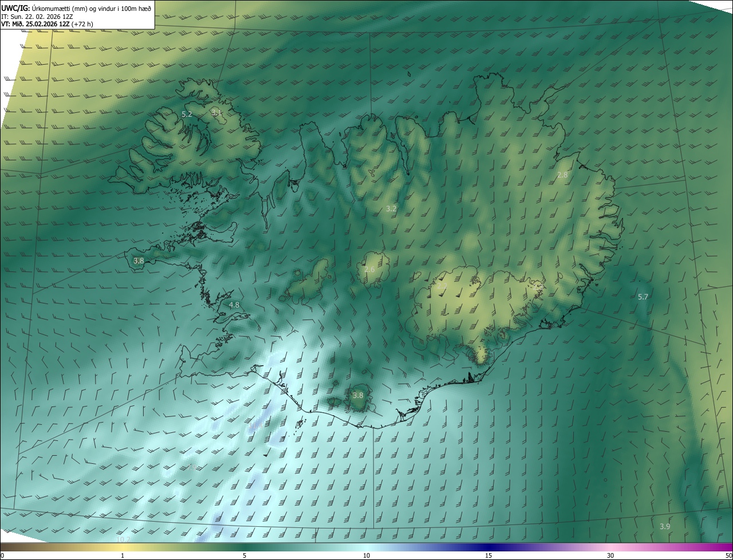Click the 3.1 value in the Westfjords
The height and width of the screenshot is (560, 733).
tap(216, 112)
